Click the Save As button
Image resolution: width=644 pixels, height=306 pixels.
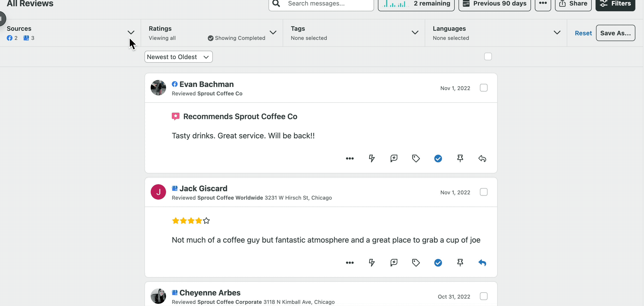(615, 33)
